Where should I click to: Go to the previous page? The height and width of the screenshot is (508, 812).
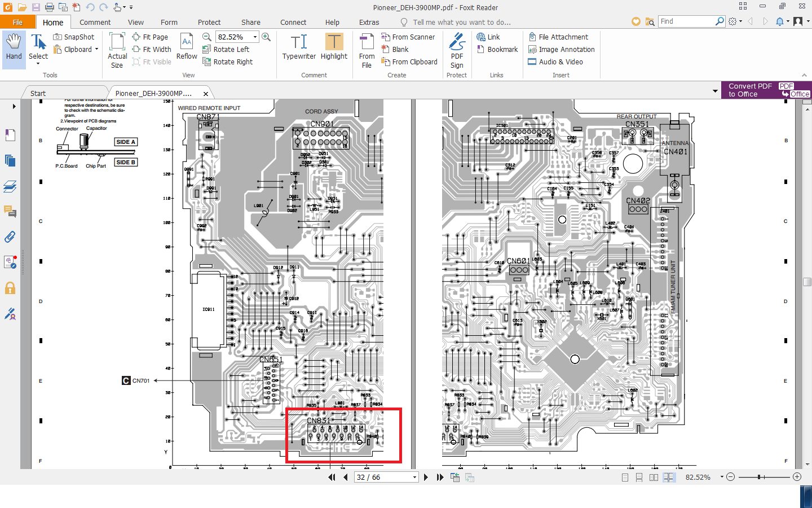(x=345, y=478)
